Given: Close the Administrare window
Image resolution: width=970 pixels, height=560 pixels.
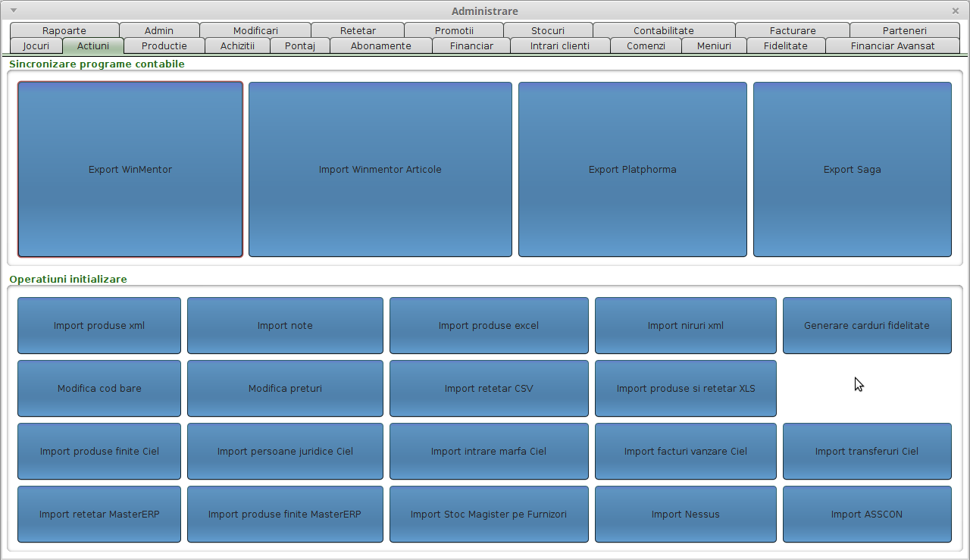Looking at the screenshot, I should [956, 11].
